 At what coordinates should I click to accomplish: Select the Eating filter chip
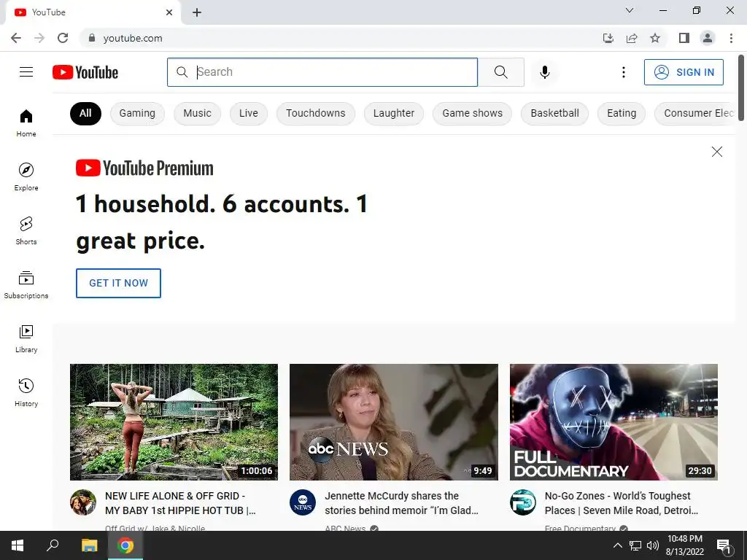[622, 113]
